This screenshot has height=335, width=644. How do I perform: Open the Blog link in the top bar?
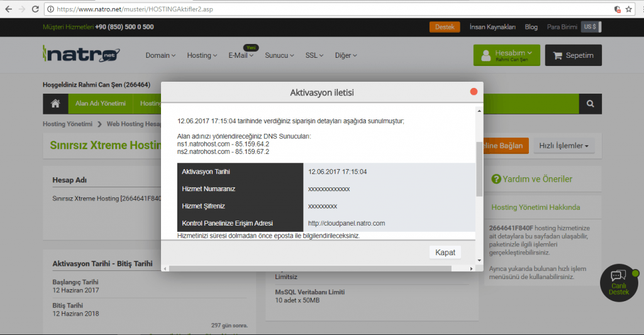pos(531,26)
